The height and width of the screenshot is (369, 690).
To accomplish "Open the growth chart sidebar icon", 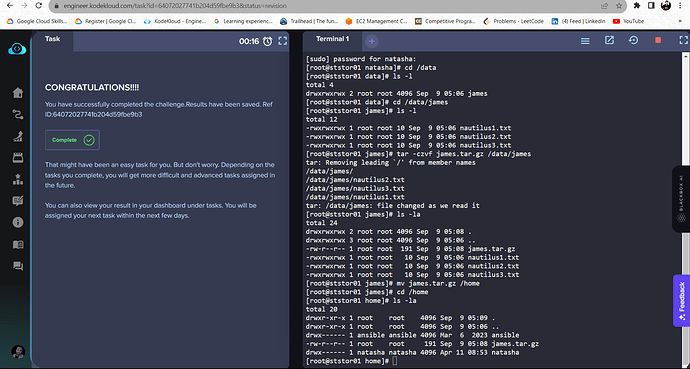I will click(18, 137).
